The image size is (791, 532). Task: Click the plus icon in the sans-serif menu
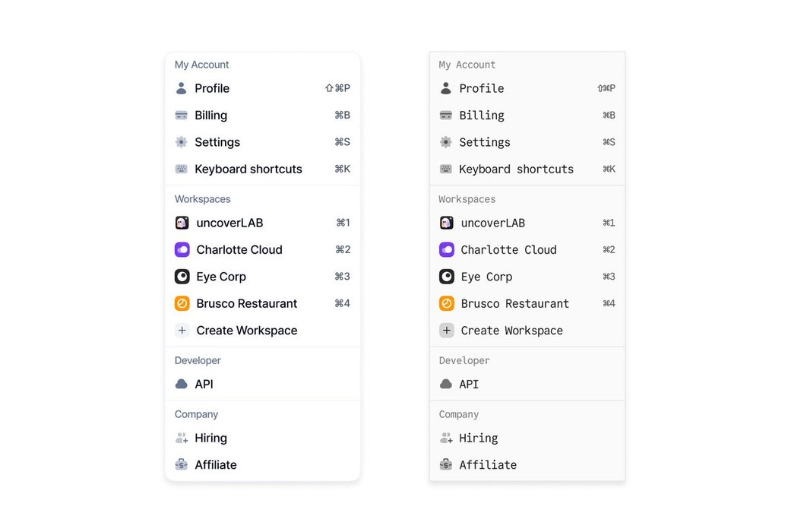pos(182,331)
